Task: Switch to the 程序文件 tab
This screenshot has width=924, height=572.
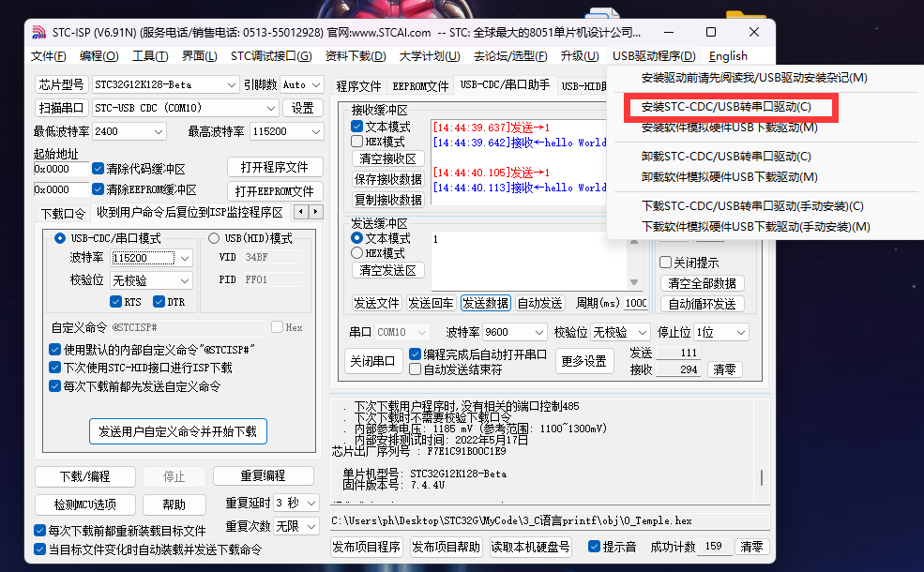Action: pos(358,86)
